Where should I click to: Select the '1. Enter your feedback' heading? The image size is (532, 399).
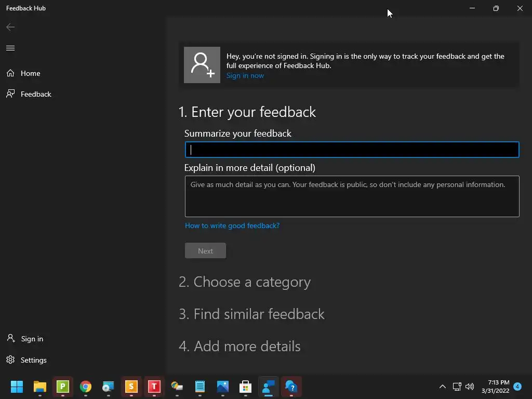click(247, 112)
